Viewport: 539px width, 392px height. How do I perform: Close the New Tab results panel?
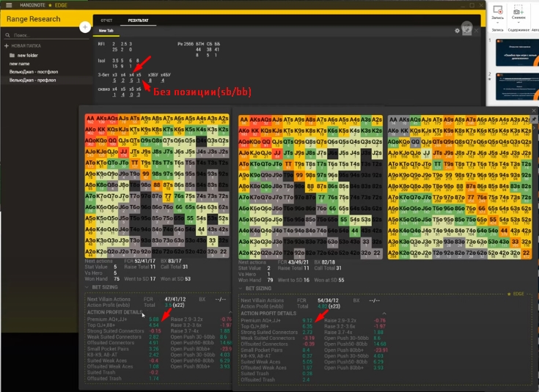click(477, 31)
